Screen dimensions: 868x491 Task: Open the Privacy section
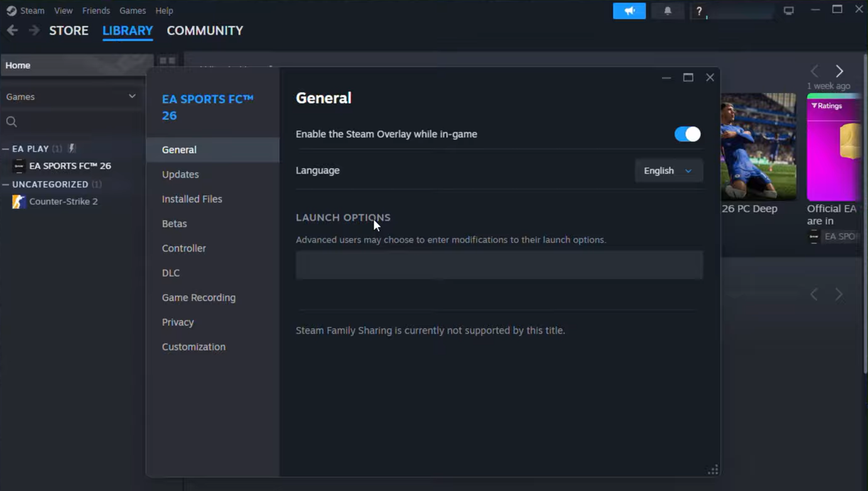tap(213, 322)
